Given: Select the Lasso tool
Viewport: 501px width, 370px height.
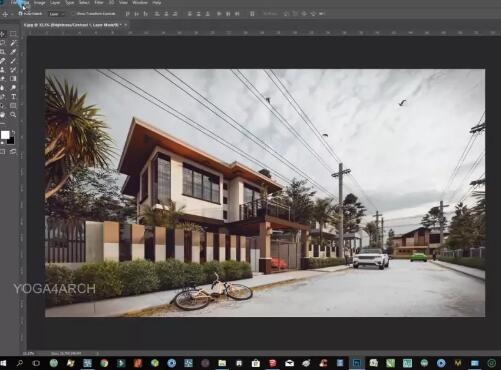Looking at the screenshot, I should coord(2,43).
